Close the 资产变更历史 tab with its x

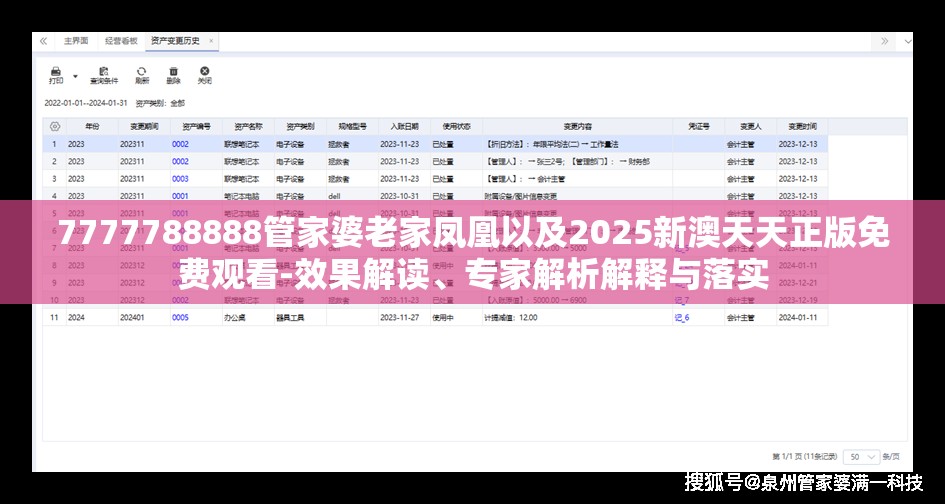click(x=211, y=41)
